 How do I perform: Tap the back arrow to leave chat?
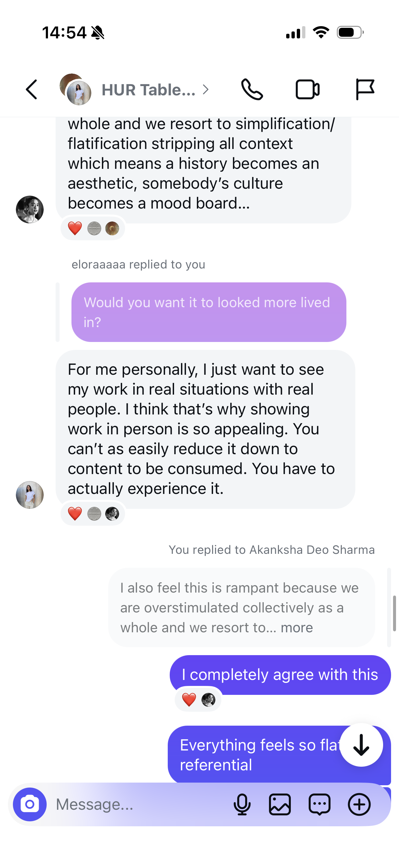(31, 90)
